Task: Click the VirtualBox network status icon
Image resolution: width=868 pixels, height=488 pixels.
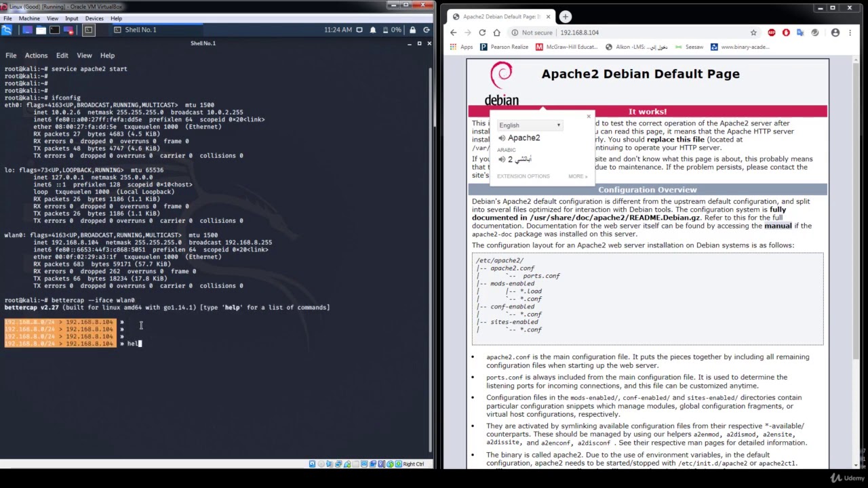Action: click(x=338, y=464)
